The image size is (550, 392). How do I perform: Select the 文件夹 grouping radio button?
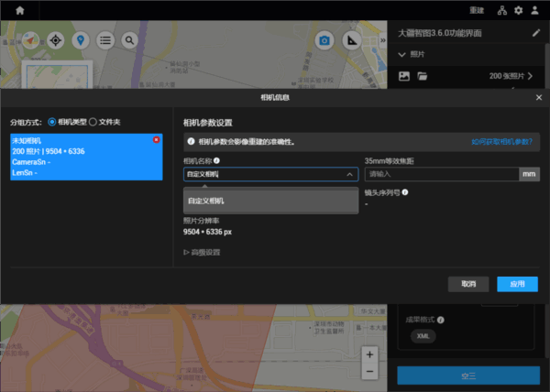(93, 122)
